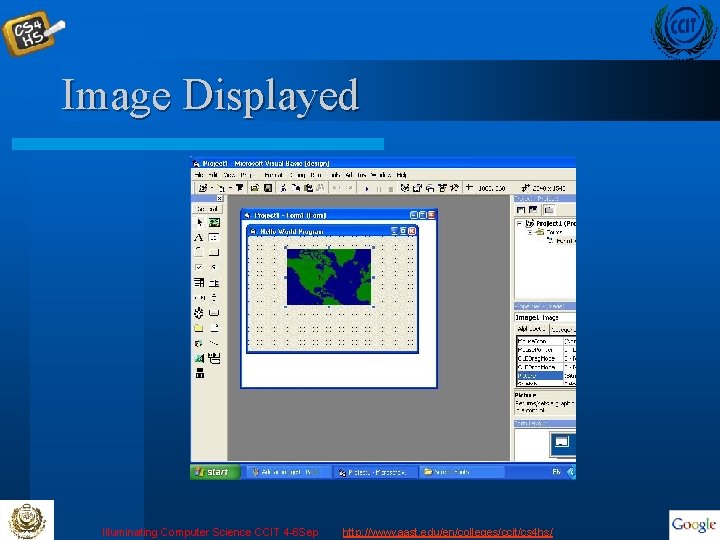
Task: Select the DirListBox folder tool
Action: (199, 328)
